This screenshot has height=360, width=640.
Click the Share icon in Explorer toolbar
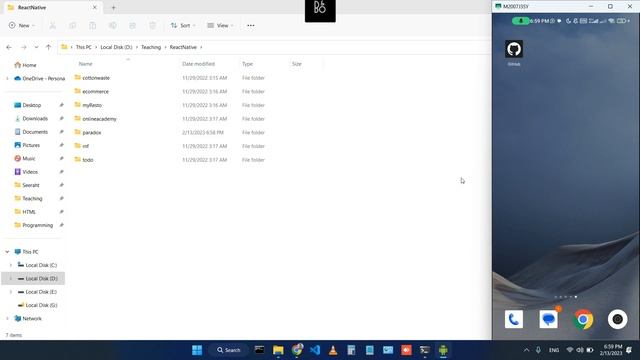coord(133,26)
